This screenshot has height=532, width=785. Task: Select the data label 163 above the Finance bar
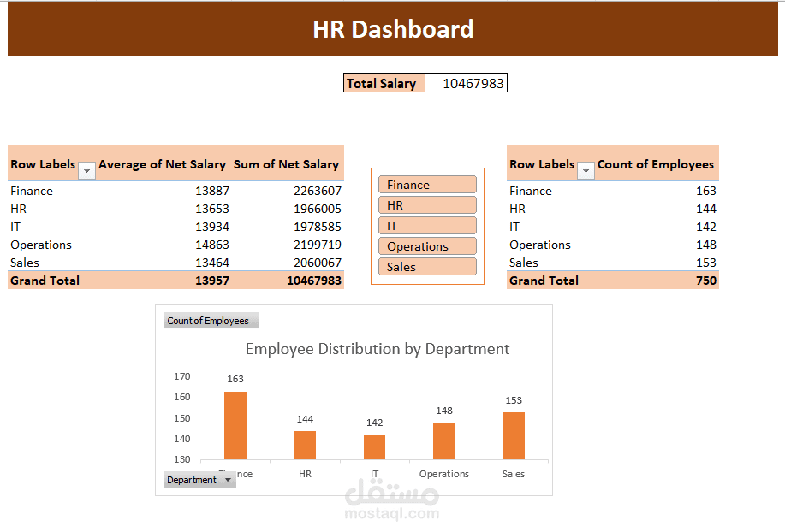coord(235,378)
